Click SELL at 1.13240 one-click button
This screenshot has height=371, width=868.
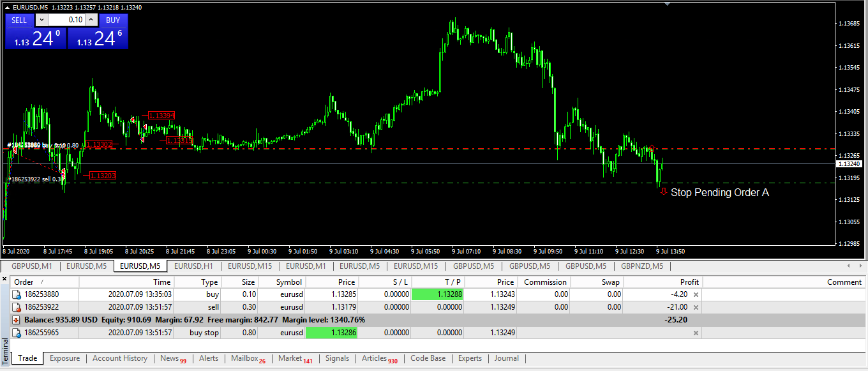[35, 38]
